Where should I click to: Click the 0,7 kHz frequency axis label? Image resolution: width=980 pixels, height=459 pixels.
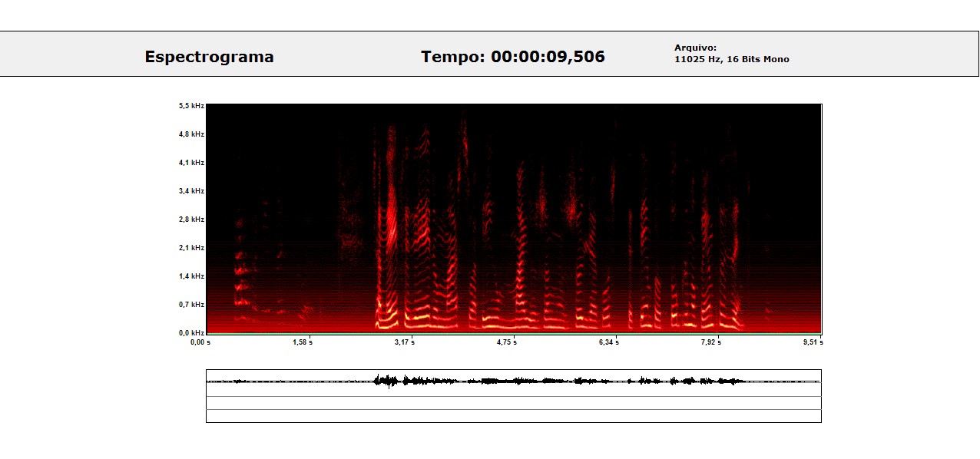(192, 305)
